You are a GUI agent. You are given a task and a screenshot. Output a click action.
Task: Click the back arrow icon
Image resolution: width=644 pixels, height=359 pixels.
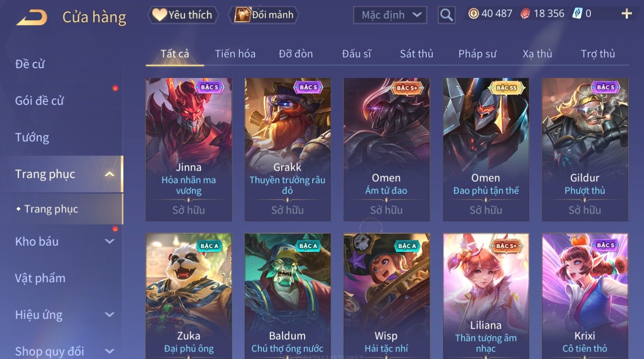32,18
